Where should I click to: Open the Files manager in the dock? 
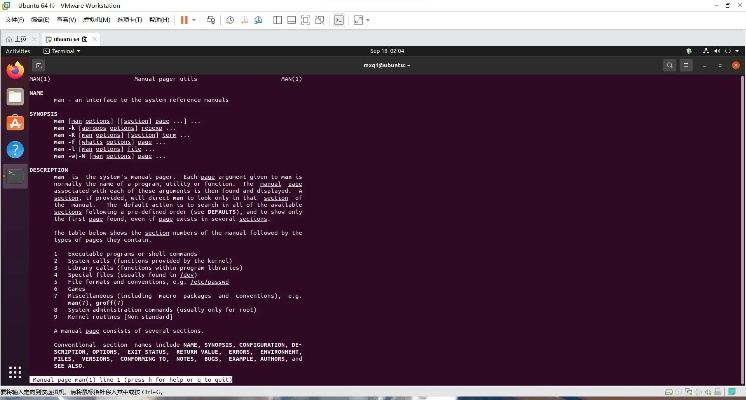point(15,97)
